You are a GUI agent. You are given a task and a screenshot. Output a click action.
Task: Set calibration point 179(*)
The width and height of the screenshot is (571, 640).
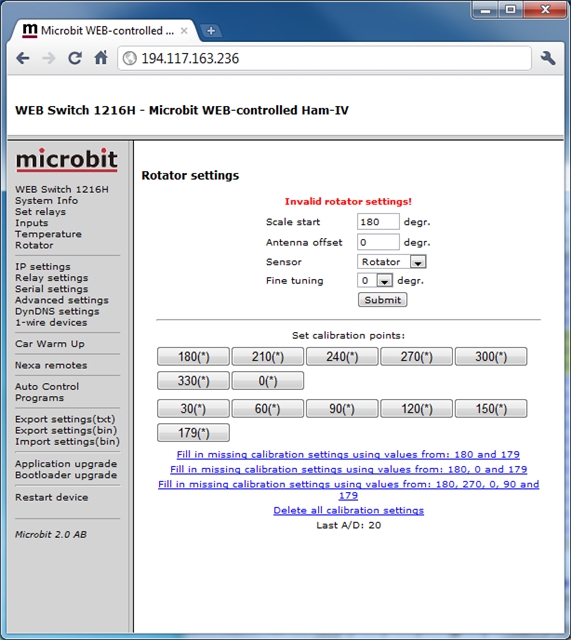(x=193, y=433)
